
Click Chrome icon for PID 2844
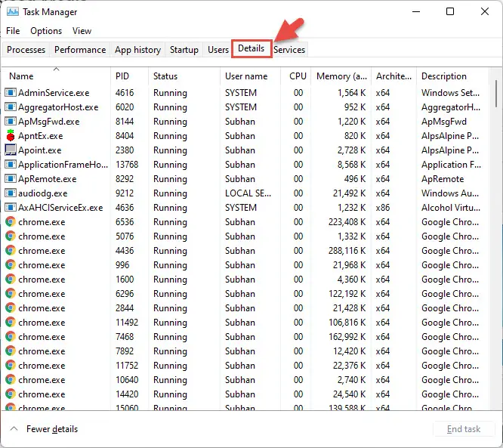[11, 307]
